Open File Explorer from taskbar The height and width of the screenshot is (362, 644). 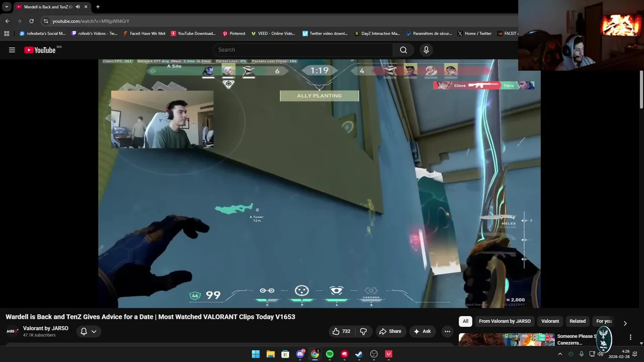point(270,354)
